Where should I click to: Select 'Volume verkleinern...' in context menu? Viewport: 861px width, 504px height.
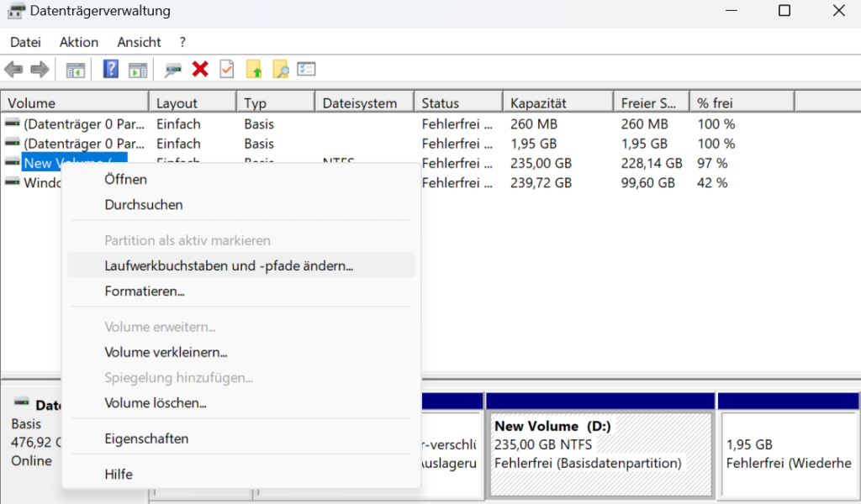(166, 352)
